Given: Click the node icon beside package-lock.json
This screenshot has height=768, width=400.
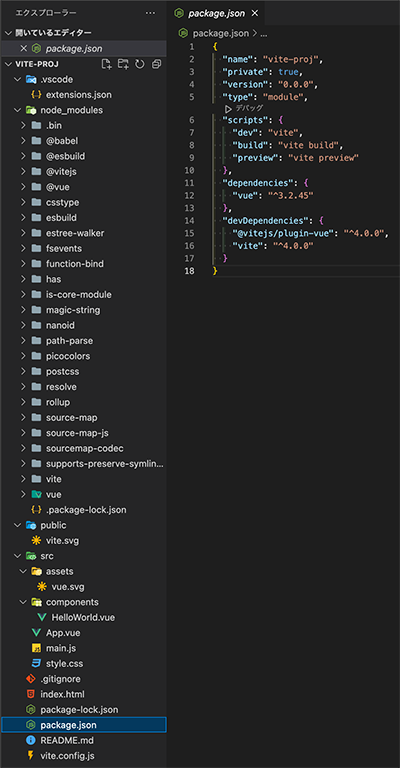Looking at the screenshot, I should click(31, 709).
